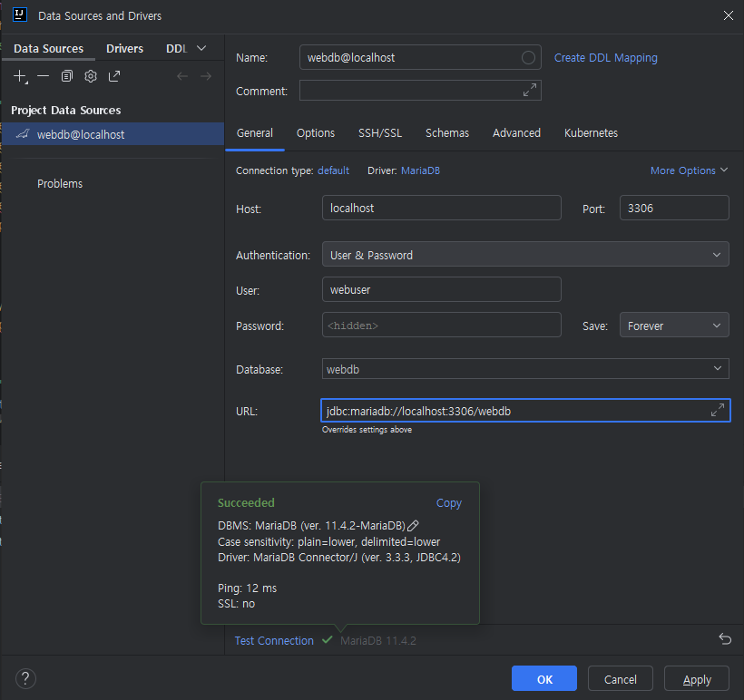Select the Problems item

[60, 183]
